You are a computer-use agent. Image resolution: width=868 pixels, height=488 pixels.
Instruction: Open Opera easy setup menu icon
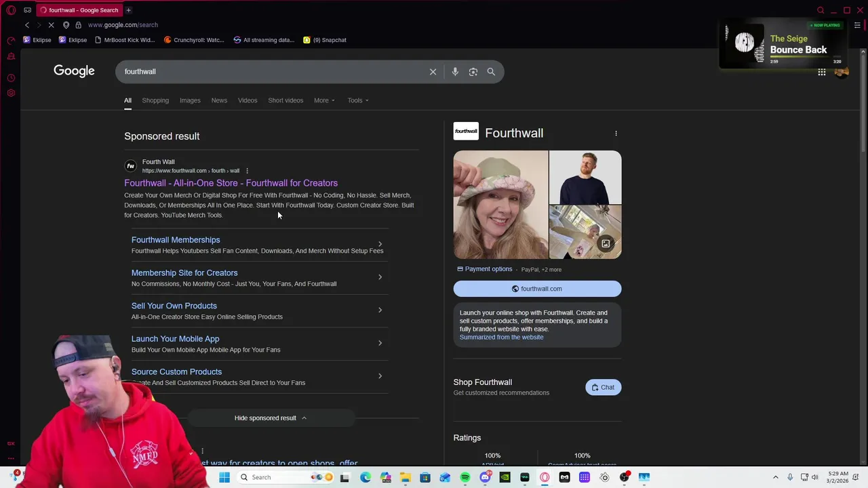(x=857, y=25)
